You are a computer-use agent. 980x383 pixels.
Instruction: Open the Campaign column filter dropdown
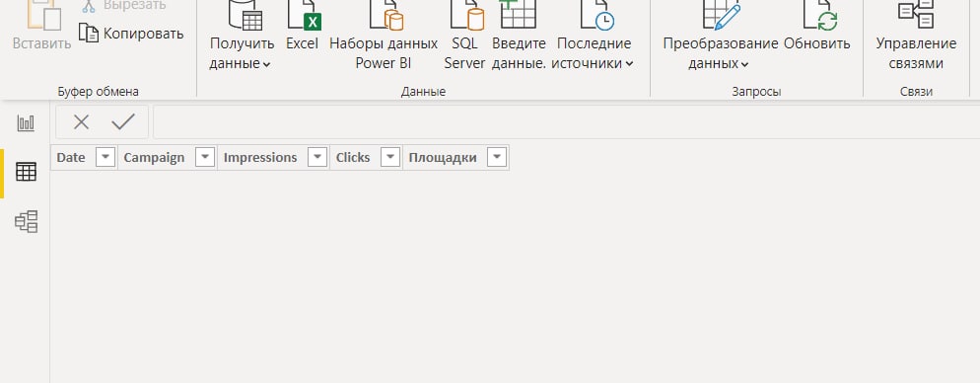click(205, 158)
